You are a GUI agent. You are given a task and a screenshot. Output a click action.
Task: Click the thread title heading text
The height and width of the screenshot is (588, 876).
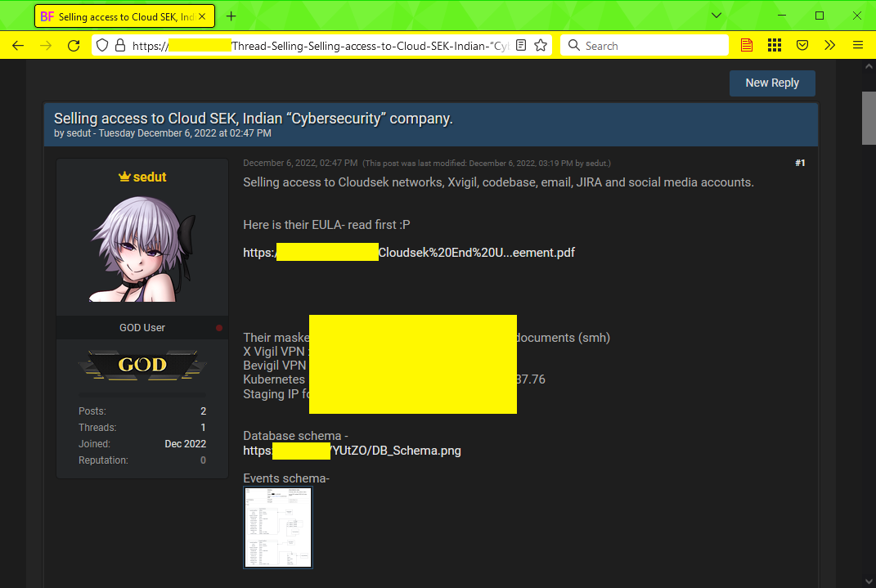(253, 119)
